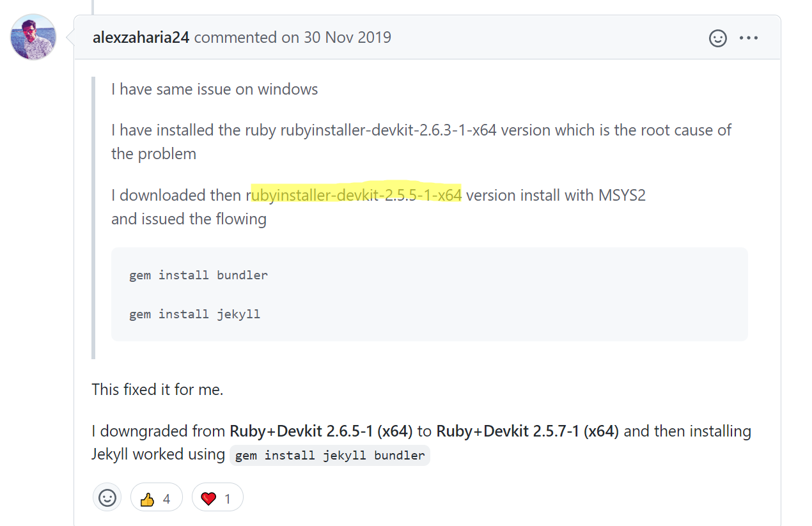Screen dimensions: 812x526
Task: Click the "gem install bundler" code line
Action: click(x=198, y=275)
